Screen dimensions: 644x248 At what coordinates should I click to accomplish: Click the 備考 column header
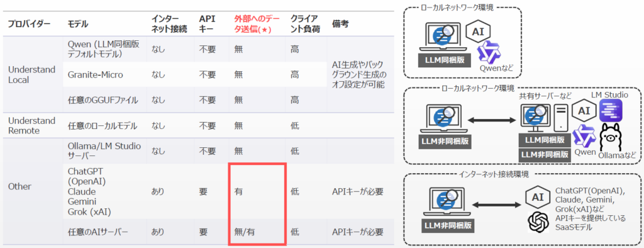[x=340, y=25]
